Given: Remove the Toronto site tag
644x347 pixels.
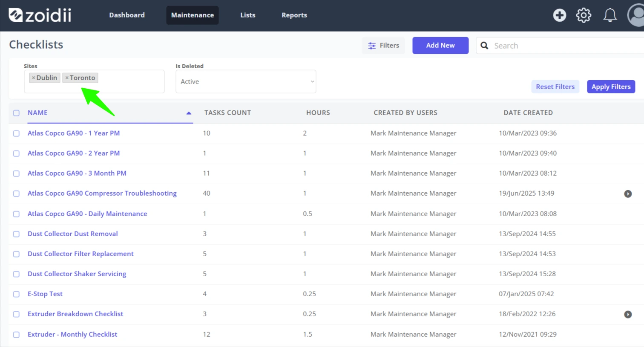Looking at the screenshot, I should coord(67,78).
